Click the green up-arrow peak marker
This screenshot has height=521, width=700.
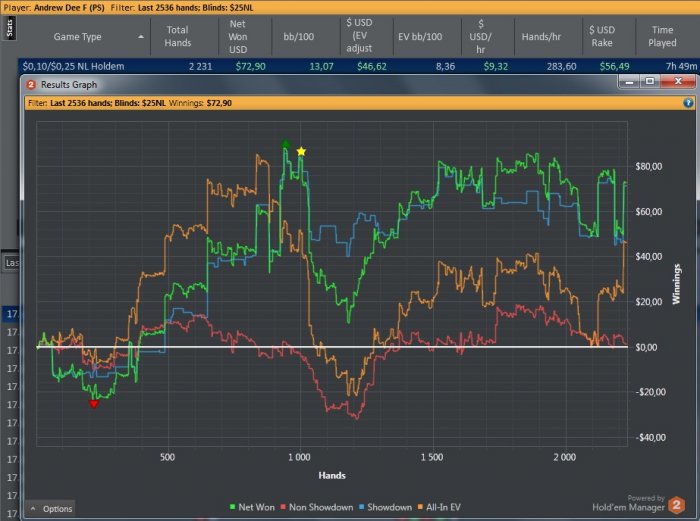pyautogui.click(x=287, y=145)
